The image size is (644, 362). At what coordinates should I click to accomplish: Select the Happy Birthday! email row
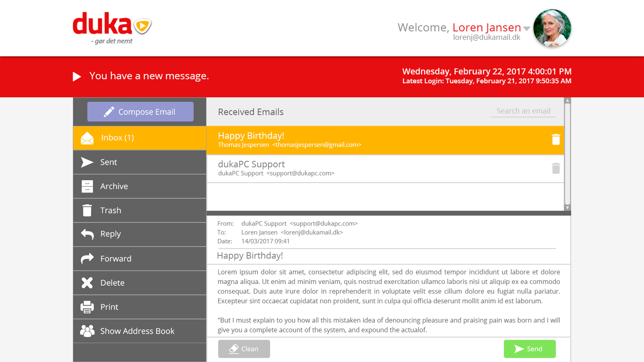385,140
